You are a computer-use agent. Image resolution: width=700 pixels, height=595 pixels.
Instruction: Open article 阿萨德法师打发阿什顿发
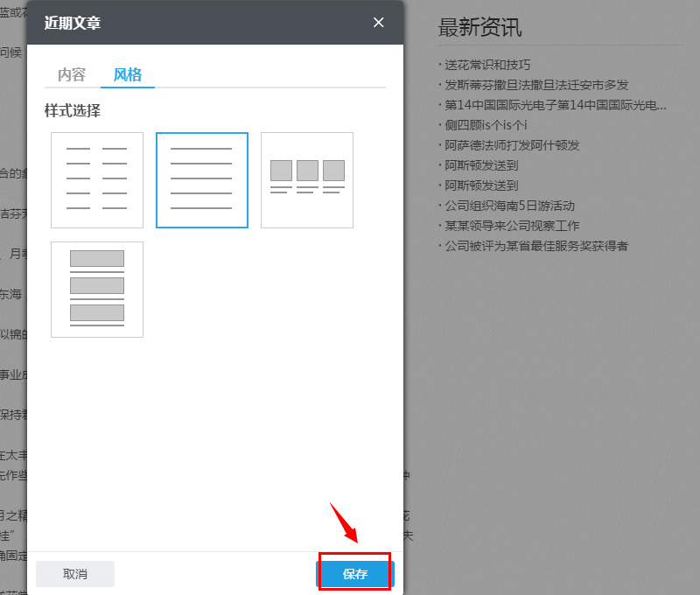pos(511,145)
